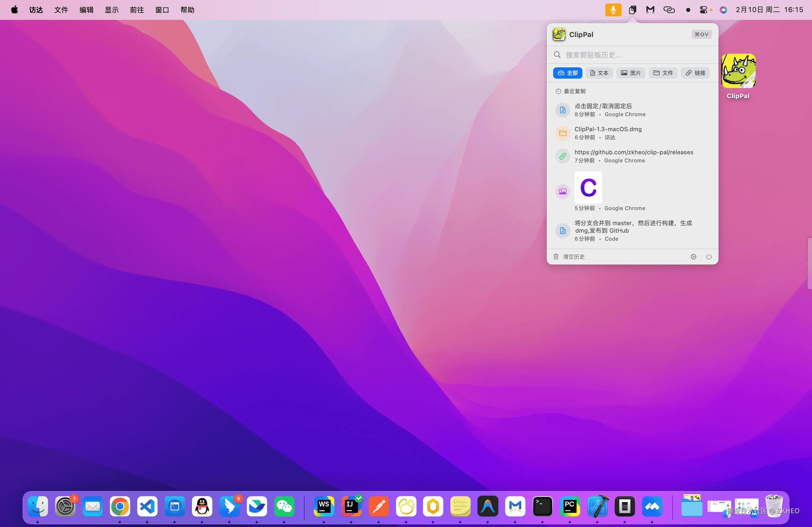
Task: Switch to the 图片 filter tab
Action: [x=630, y=73]
